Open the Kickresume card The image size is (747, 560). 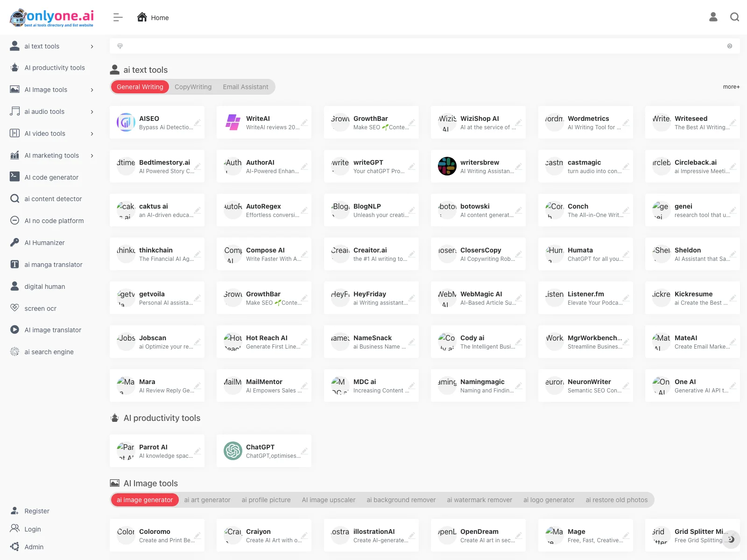(x=692, y=298)
